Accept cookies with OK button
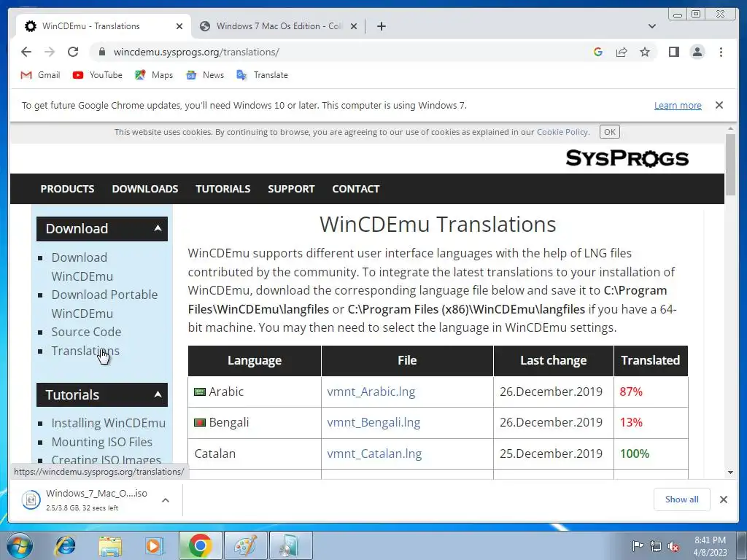The height and width of the screenshot is (560, 747). (610, 132)
